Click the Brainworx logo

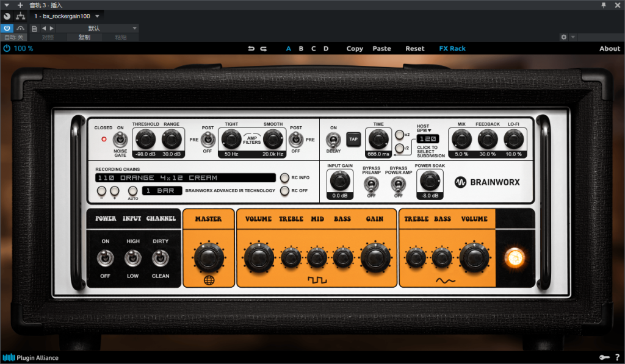(487, 182)
